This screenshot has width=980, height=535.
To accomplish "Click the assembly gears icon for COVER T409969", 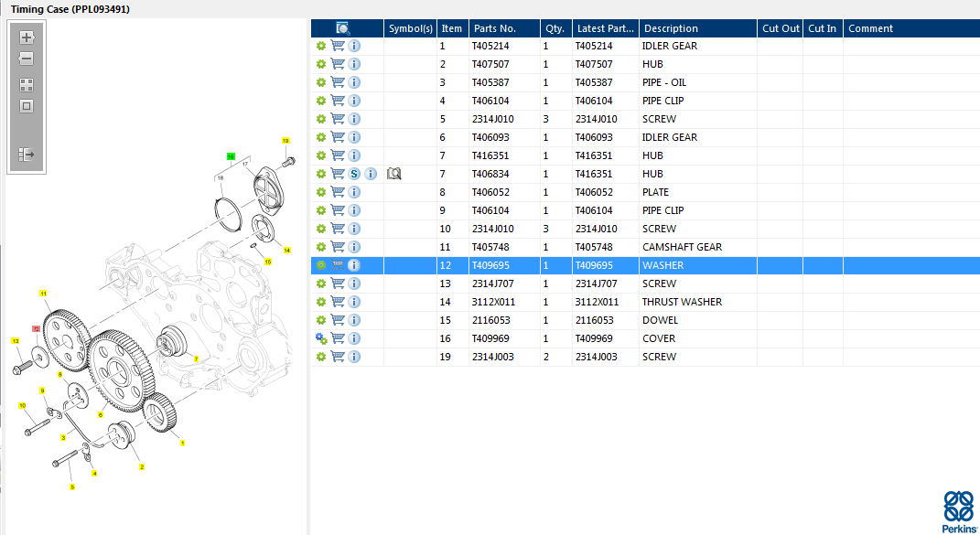I will [x=321, y=338].
